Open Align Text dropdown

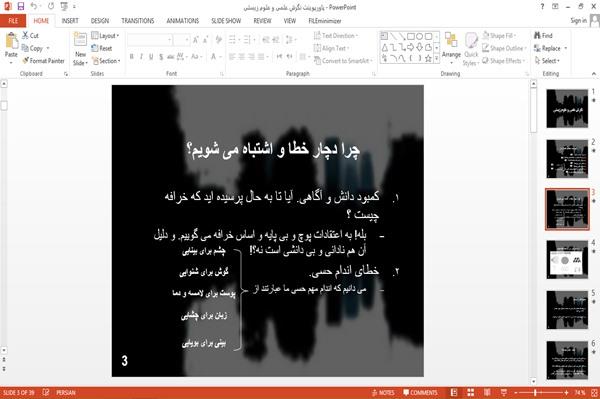(x=331, y=48)
